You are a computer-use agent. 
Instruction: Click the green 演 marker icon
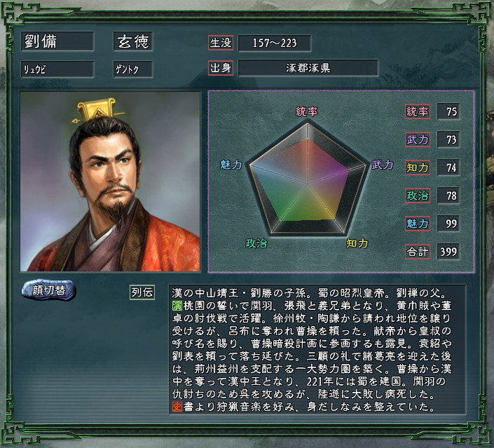click(x=177, y=306)
